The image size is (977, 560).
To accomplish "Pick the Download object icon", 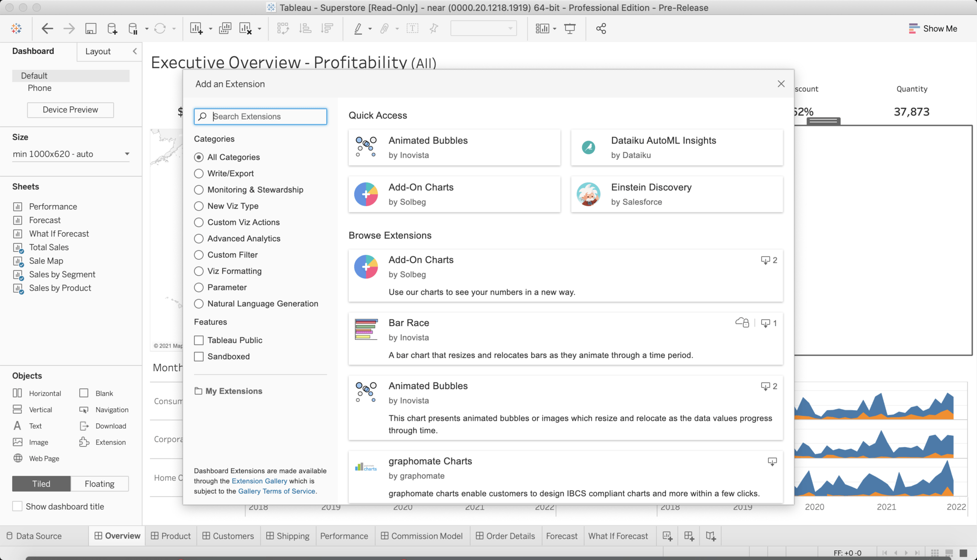I will (84, 426).
